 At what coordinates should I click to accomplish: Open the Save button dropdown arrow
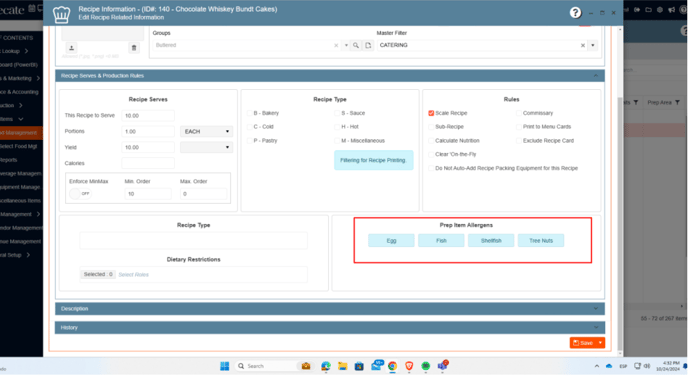point(600,343)
